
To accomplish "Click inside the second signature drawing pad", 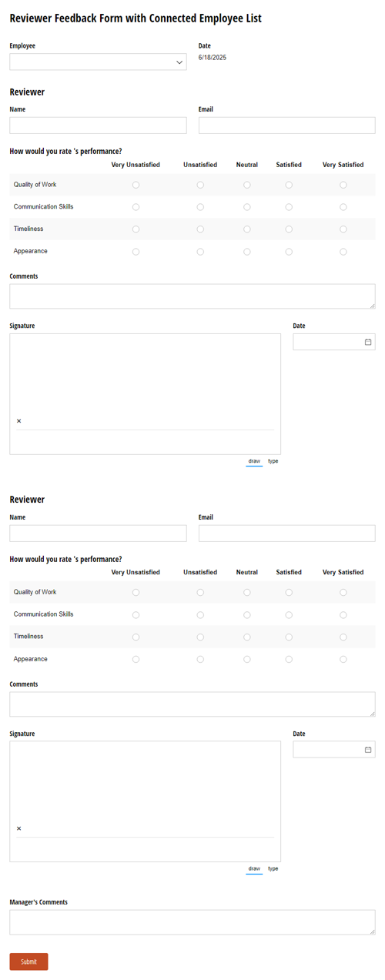I will (146, 801).
